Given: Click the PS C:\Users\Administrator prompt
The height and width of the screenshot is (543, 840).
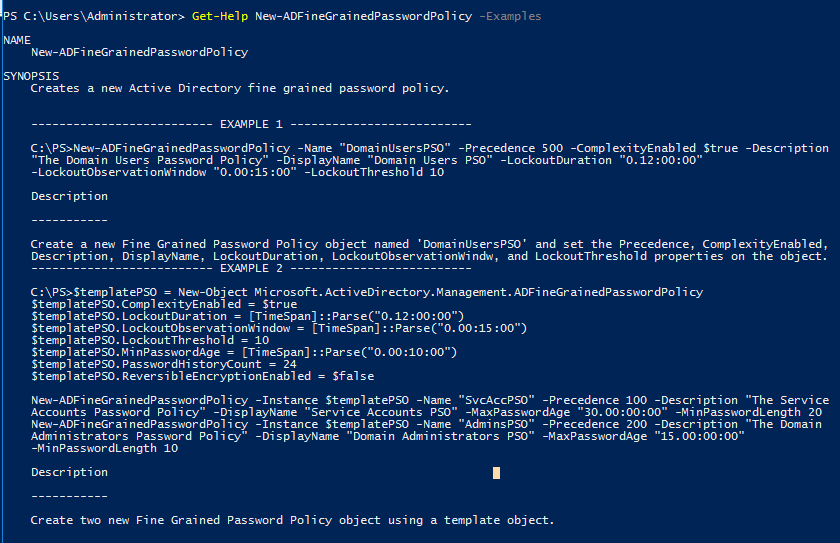Looking at the screenshot, I should coord(94,16).
